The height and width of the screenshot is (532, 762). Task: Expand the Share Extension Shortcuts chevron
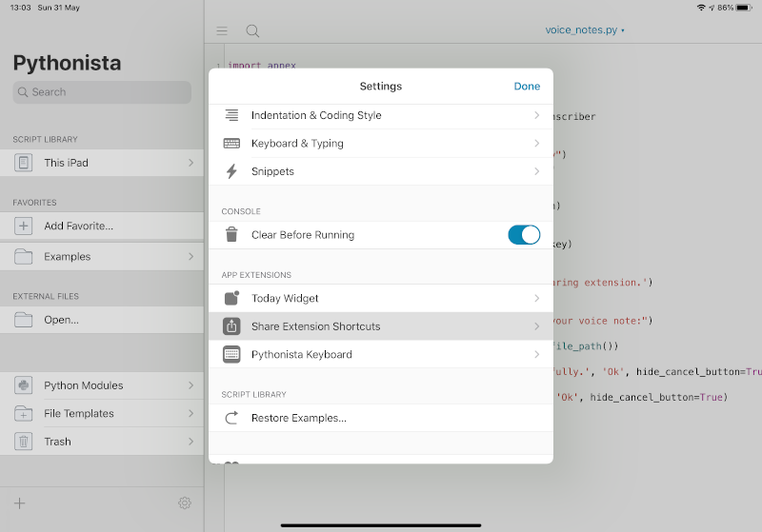pos(536,326)
